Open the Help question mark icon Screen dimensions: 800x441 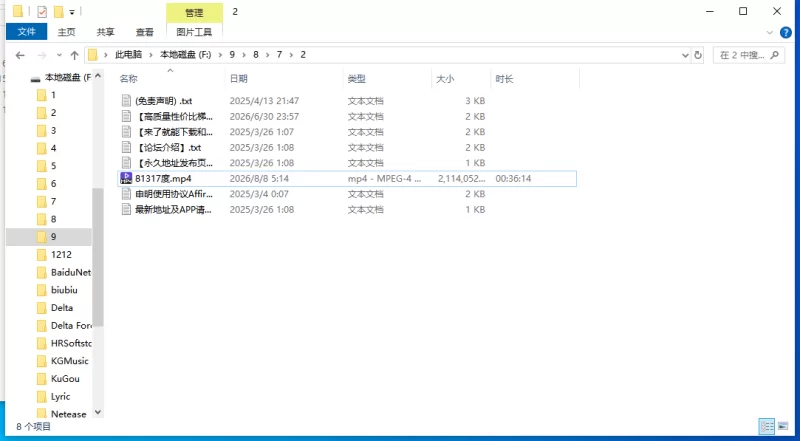pos(786,32)
